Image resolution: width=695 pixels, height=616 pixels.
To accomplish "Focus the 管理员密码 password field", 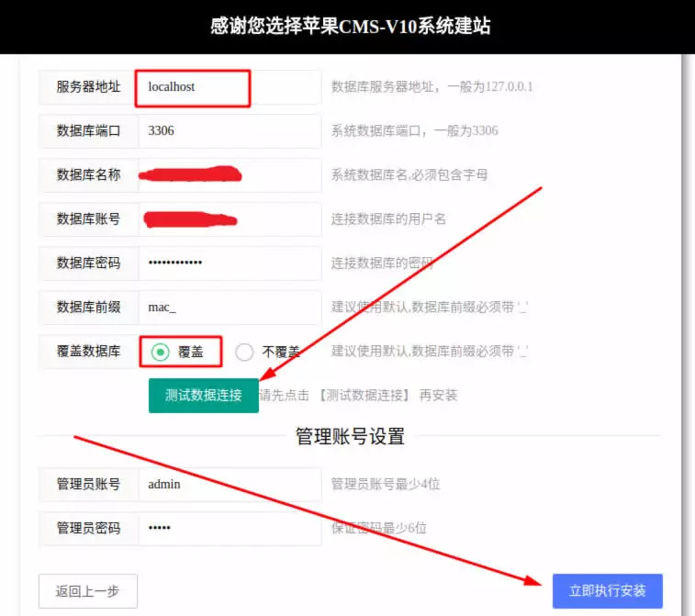I will [x=230, y=528].
